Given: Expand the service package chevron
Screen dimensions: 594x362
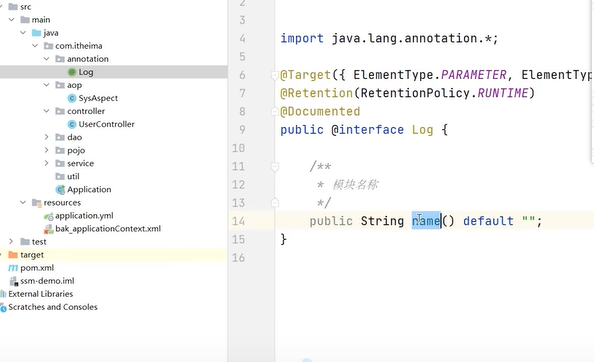Looking at the screenshot, I should [x=46, y=164].
